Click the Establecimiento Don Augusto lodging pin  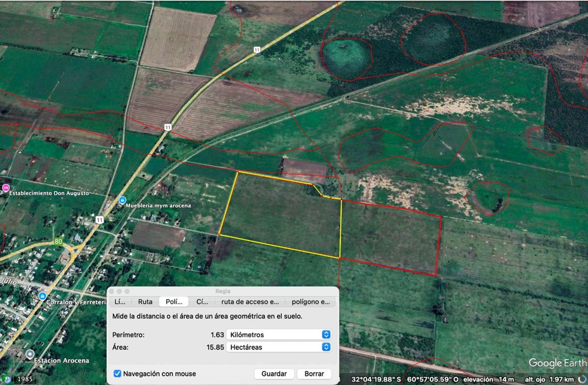pos(5,188)
